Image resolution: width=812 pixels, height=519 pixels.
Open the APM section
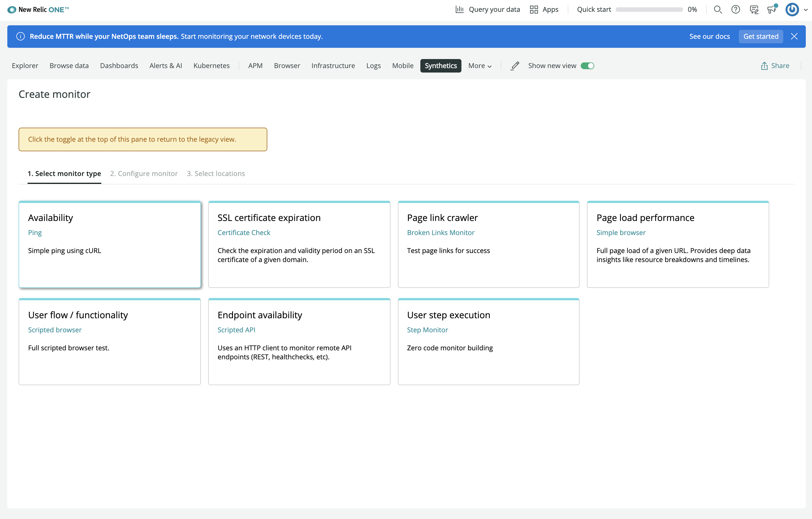point(255,66)
